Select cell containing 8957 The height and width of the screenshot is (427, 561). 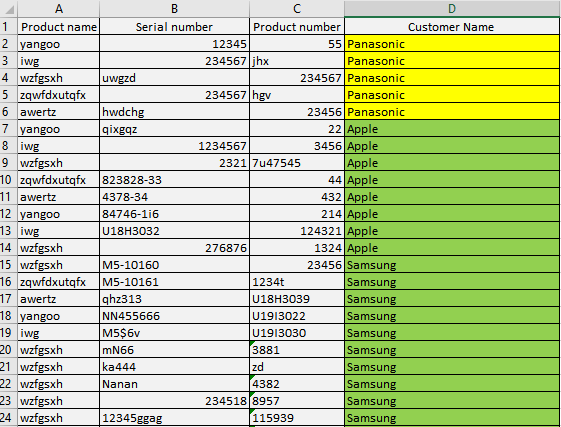tap(297, 401)
